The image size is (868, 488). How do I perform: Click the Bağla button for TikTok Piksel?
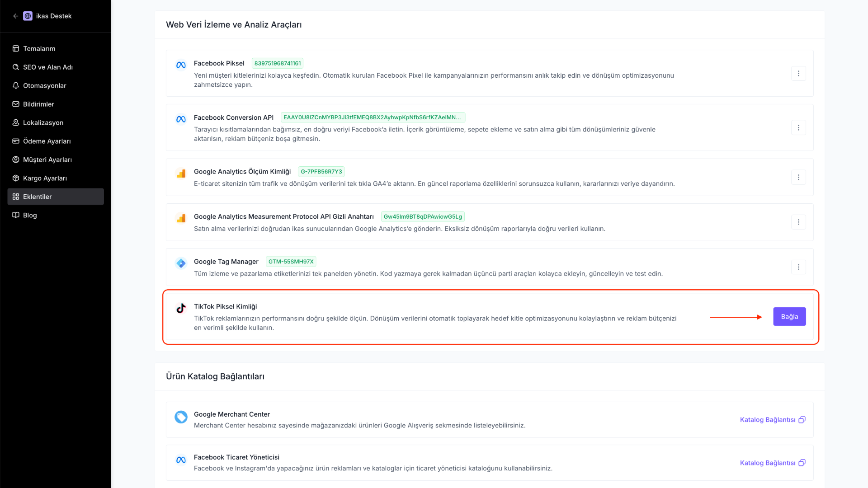789,317
